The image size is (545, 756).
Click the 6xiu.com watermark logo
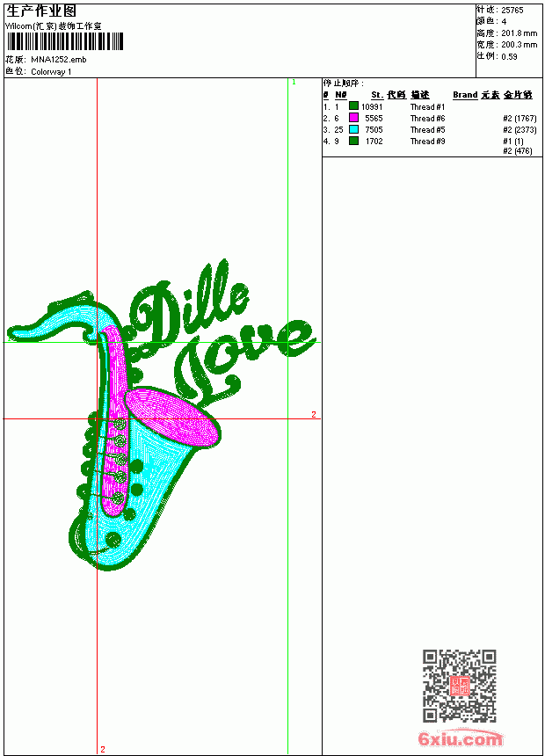460,738
